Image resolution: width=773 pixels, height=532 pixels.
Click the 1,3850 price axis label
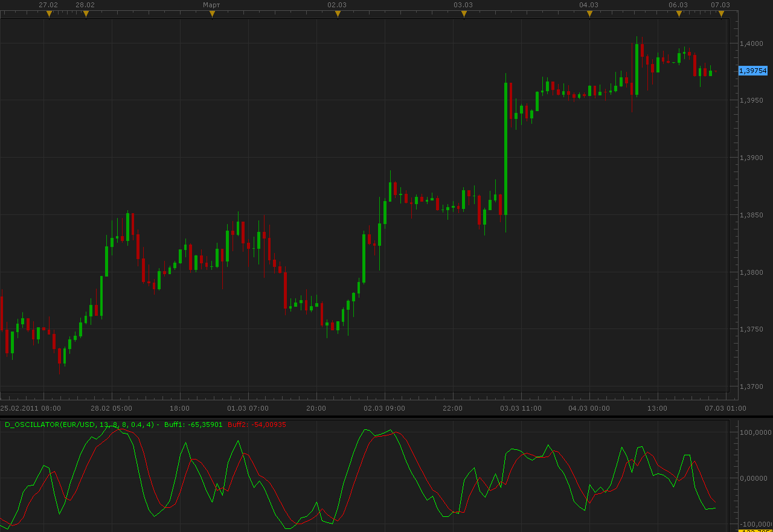751,215
